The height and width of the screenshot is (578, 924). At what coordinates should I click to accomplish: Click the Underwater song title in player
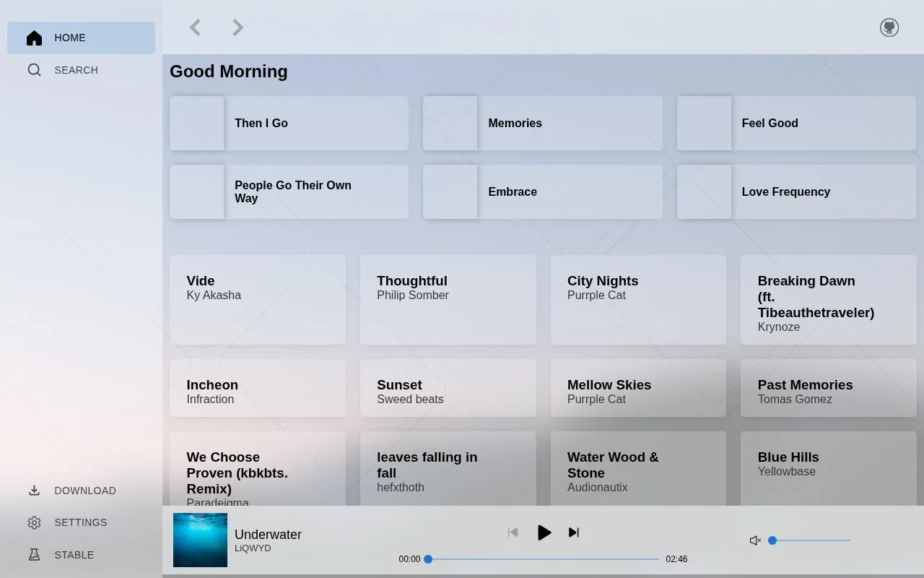[268, 535]
